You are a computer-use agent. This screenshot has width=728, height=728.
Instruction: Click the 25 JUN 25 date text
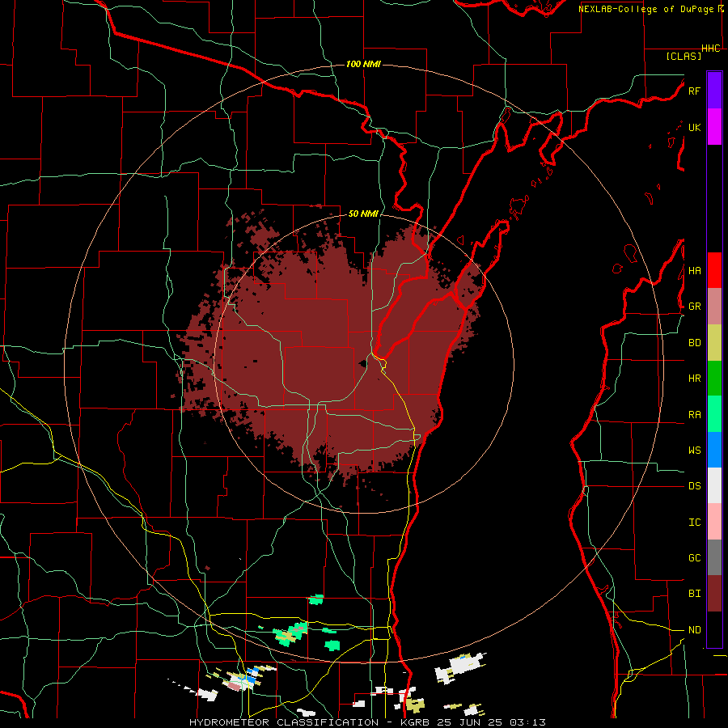coord(470,722)
